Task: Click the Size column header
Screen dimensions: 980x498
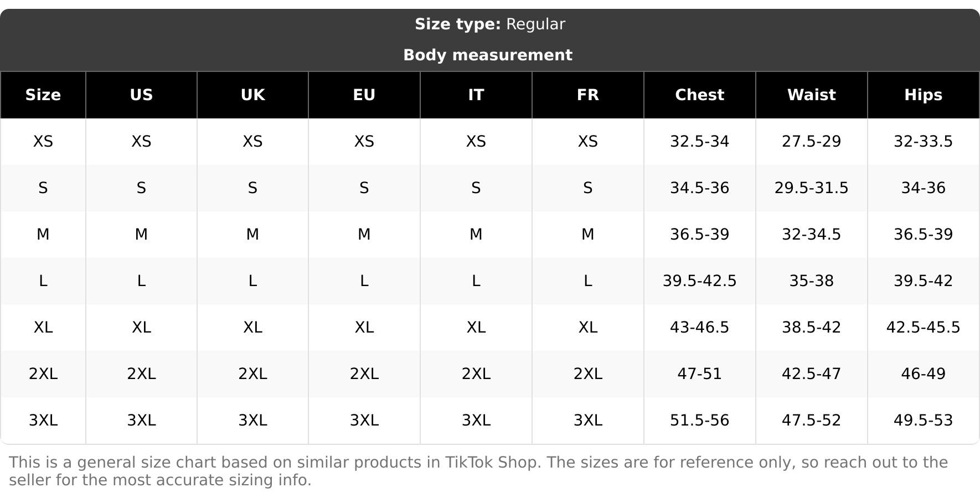Action: (43, 95)
